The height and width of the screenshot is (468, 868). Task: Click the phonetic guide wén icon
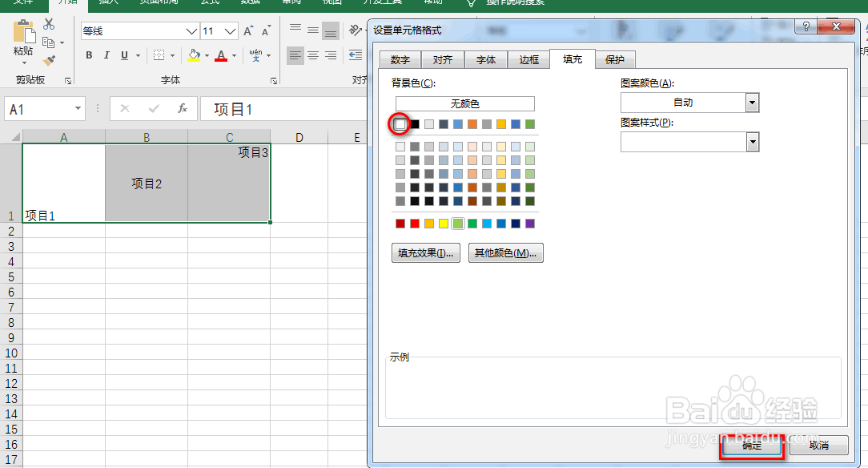[x=255, y=54]
